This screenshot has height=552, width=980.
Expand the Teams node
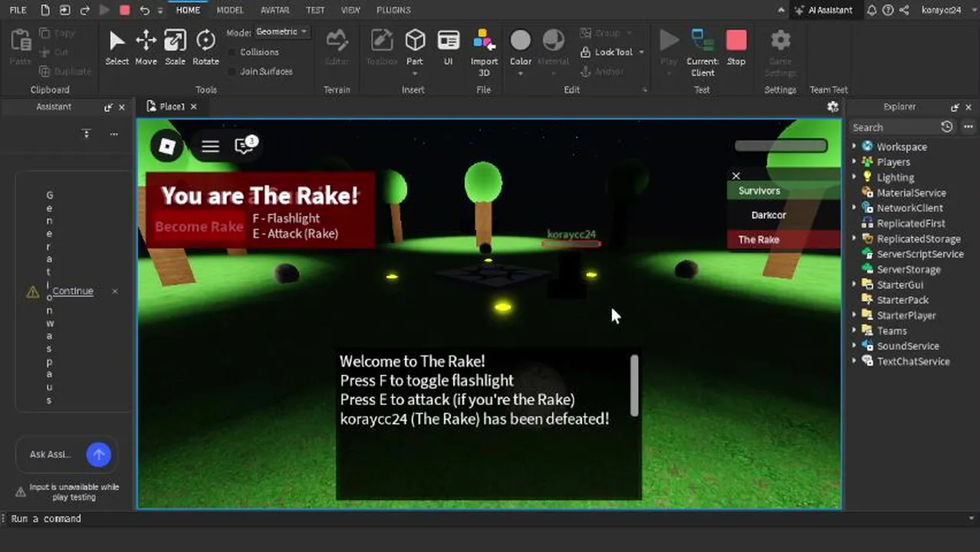854,330
